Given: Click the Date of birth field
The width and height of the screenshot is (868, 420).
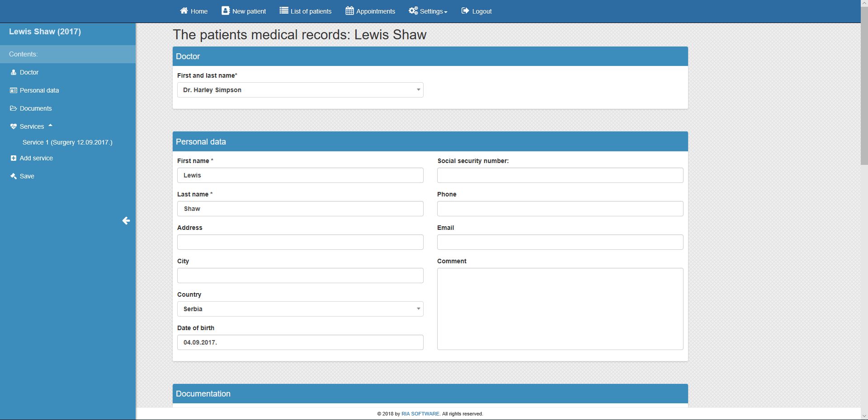Looking at the screenshot, I should [300, 342].
